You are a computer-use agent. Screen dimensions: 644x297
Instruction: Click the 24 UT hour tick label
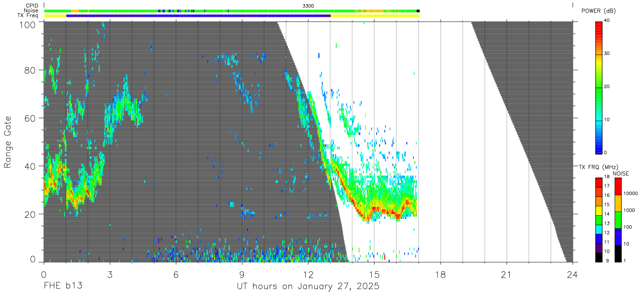tap(572, 274)
